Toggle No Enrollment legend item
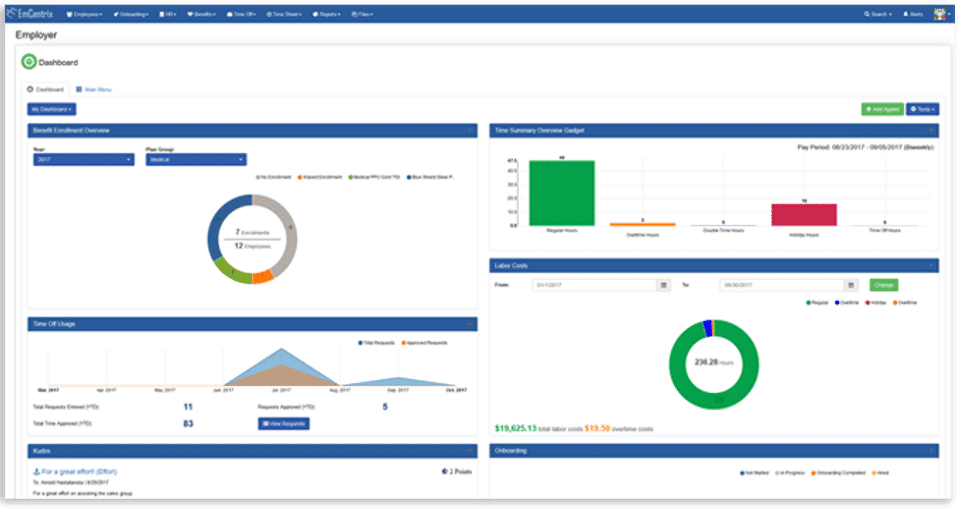This screenshot has width=960, height=525. [274, 177]
